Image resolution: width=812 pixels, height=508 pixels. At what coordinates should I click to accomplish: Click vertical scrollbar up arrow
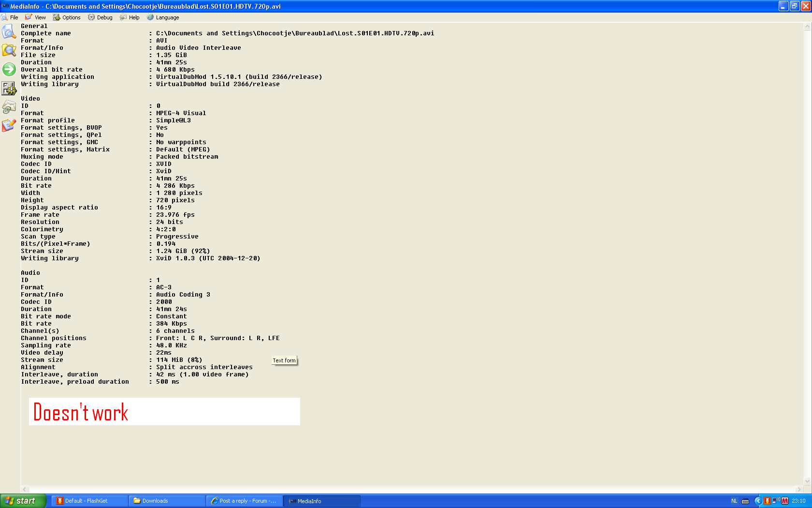[807, 27]
